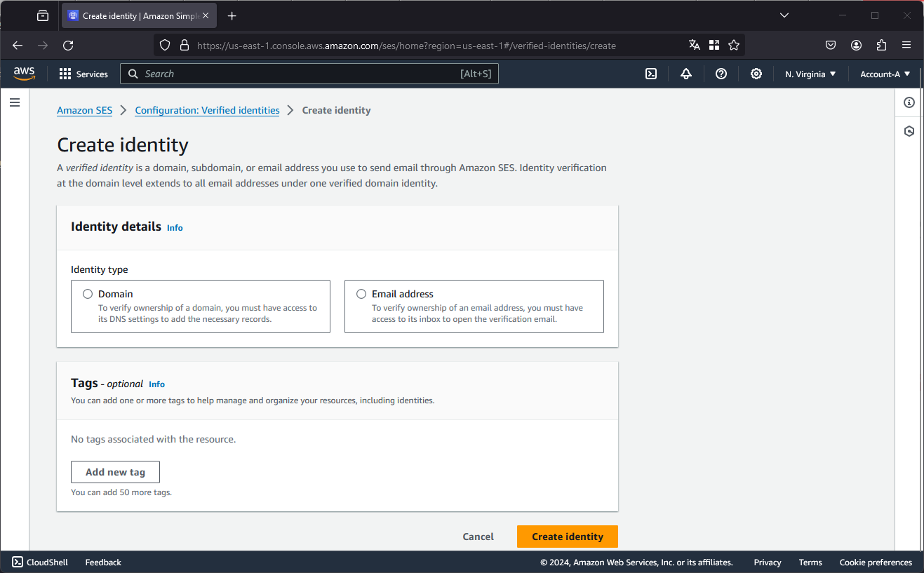Open the notifications bell

(686, 74)
